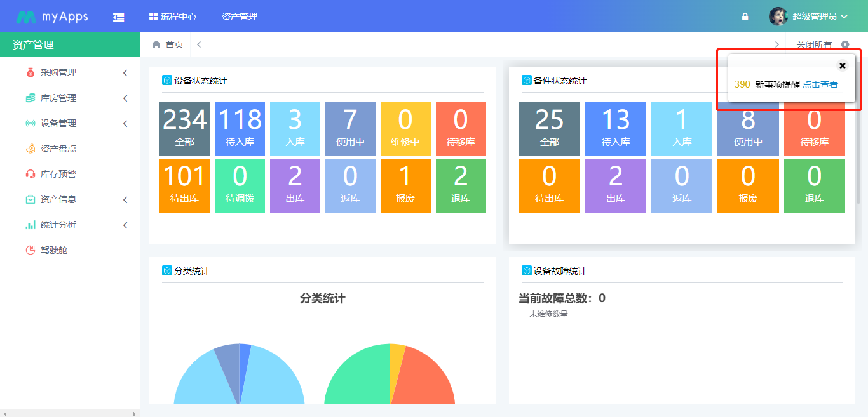
Task: Click the 点击查看 link in notification
Action: (x=820, y=84)
